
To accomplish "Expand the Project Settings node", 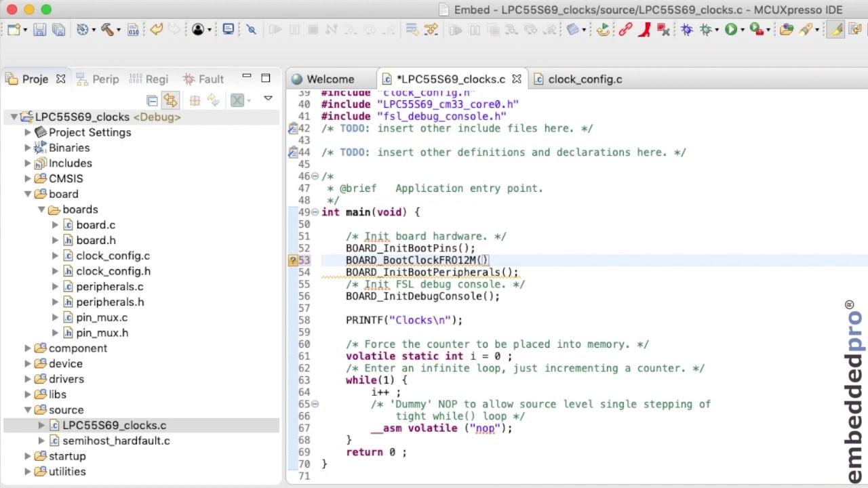I will click(28, 132).
